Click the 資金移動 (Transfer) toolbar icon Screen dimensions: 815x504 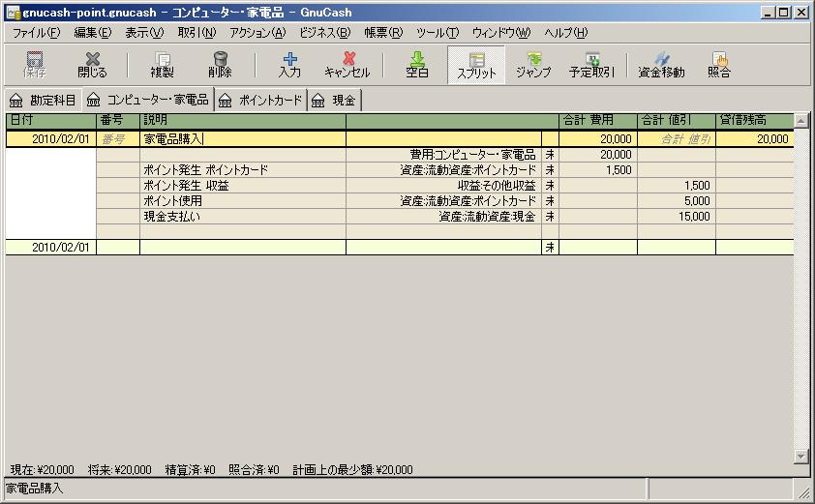pyautogui.click(x=661, y=65)
